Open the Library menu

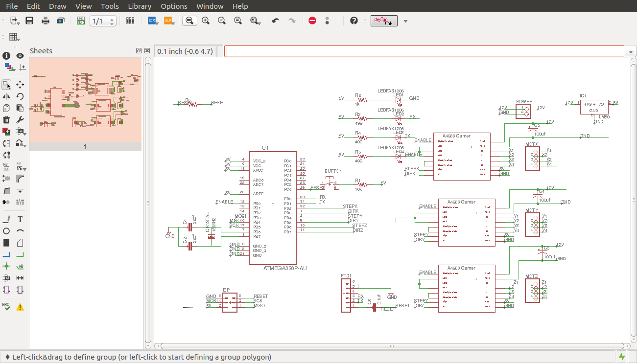[x=139, y=6]
